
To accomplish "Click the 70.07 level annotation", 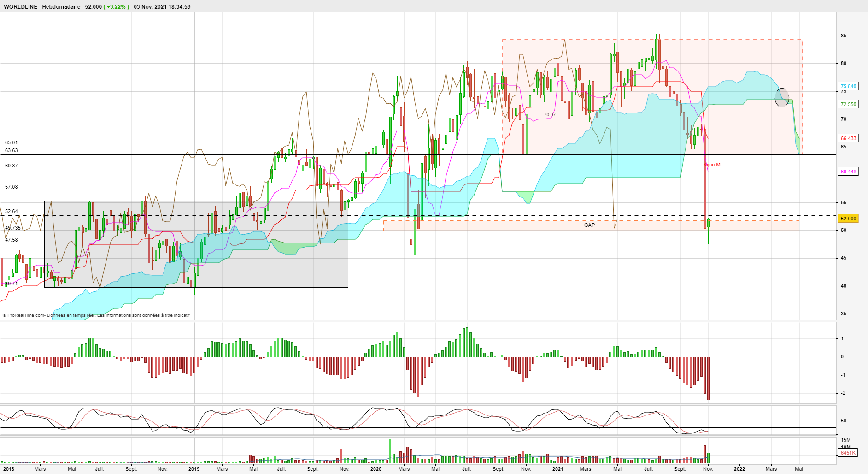I will coord(550,115).
